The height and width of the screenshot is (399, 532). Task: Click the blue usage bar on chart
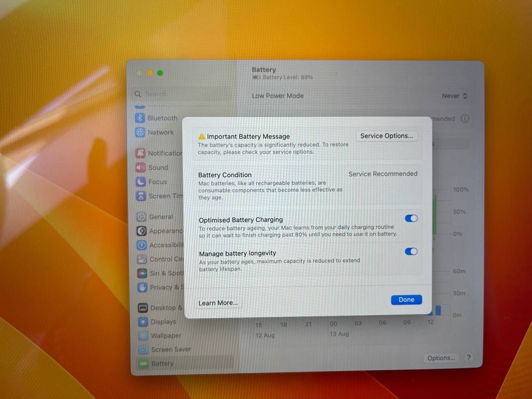click(438, 310)
